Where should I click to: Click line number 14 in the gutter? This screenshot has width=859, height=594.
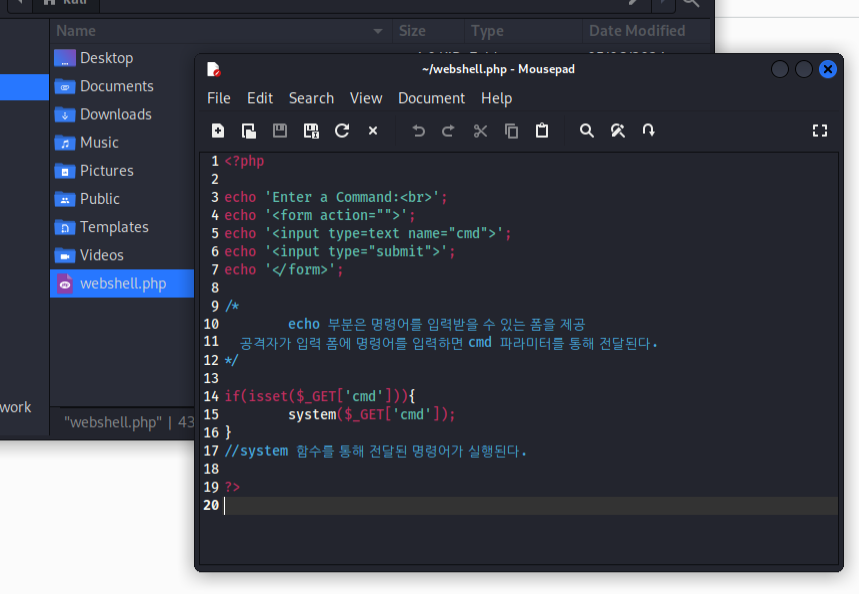211,396
